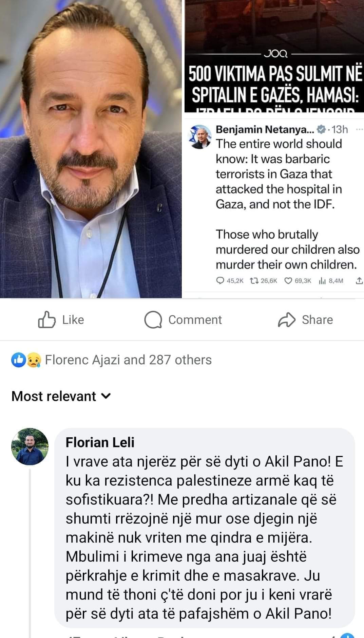This screenshot has height=638, width=364.
Task: Click the tweet reply count icon
Action: click(220, 281)
